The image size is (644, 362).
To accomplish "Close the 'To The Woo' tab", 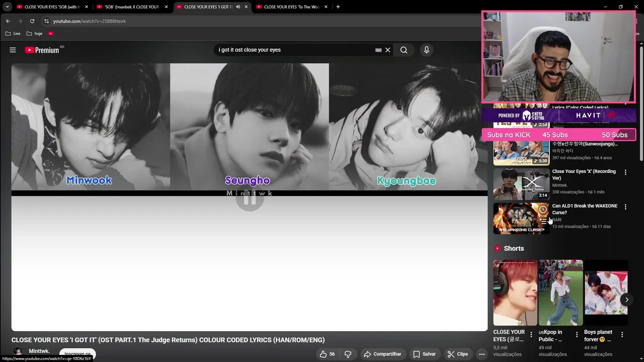I will pyautogui.click(x=326, y=7).
